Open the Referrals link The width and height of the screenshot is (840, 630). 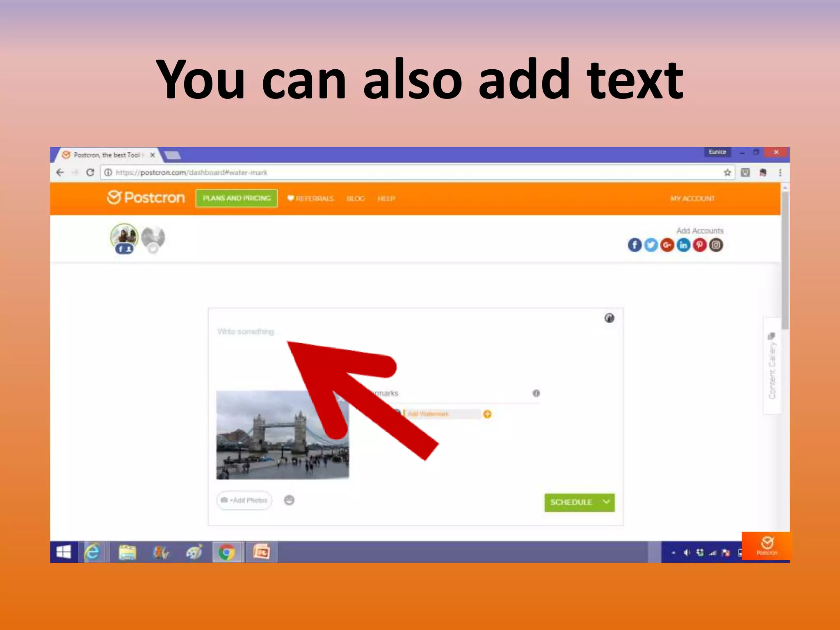tap(310, 199)
